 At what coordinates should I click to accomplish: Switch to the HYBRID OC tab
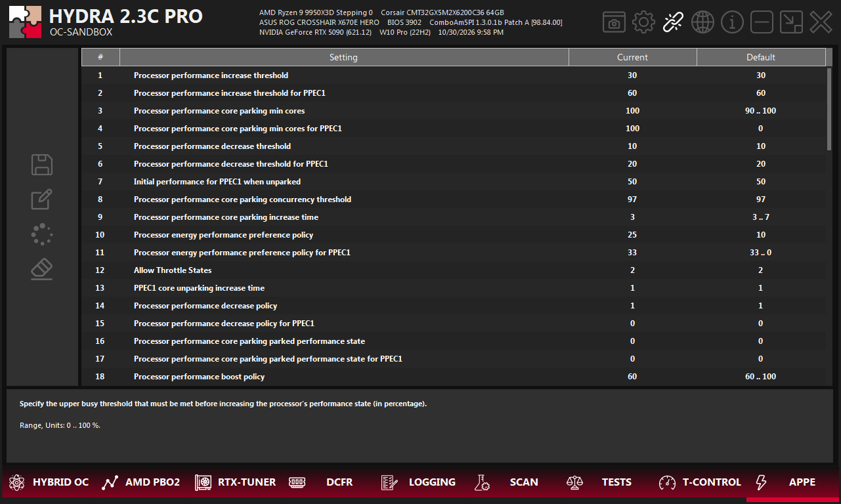49,482
